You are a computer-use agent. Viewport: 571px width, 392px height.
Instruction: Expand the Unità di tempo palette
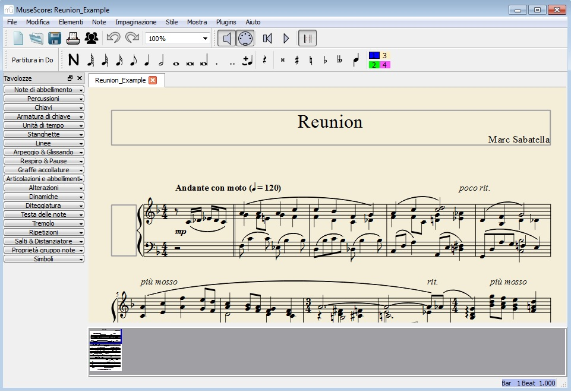point(44,125)
